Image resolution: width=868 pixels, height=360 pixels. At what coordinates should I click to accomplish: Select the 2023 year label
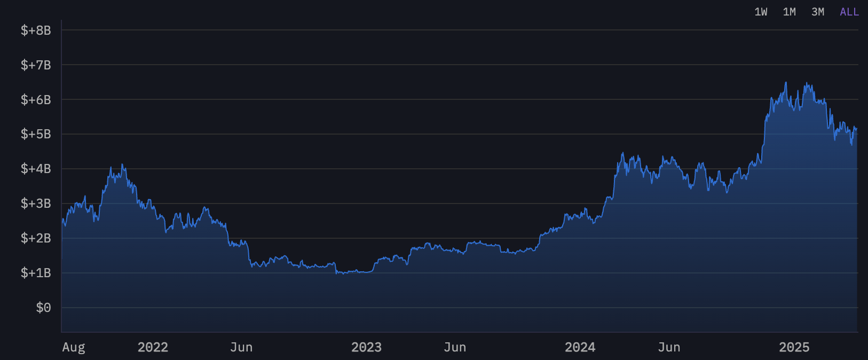366,347
